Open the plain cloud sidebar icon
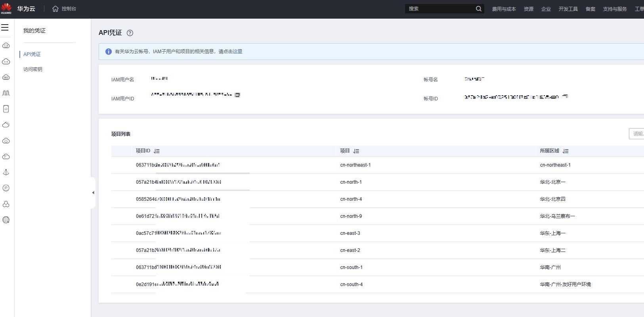The image size is (644, 317). [x=6, y=125]
